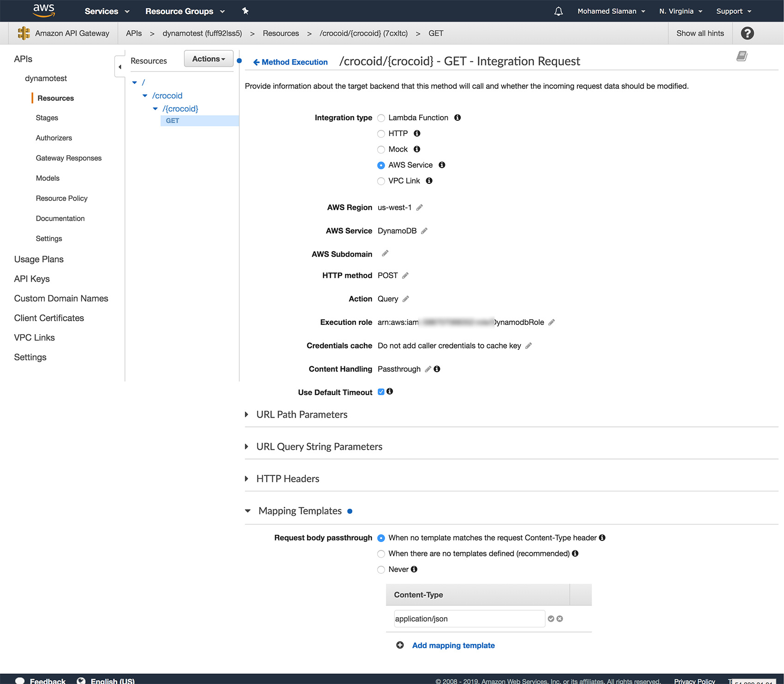Select Never for request body passthrough
Screen dimensions: 784x684
pos(381,569)
